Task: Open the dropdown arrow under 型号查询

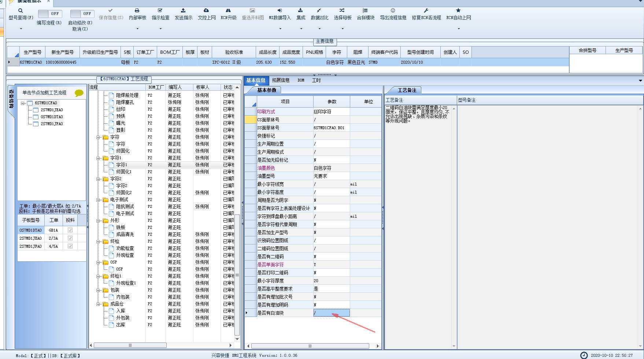Action: pyautogui.click(x=21, y=29)
